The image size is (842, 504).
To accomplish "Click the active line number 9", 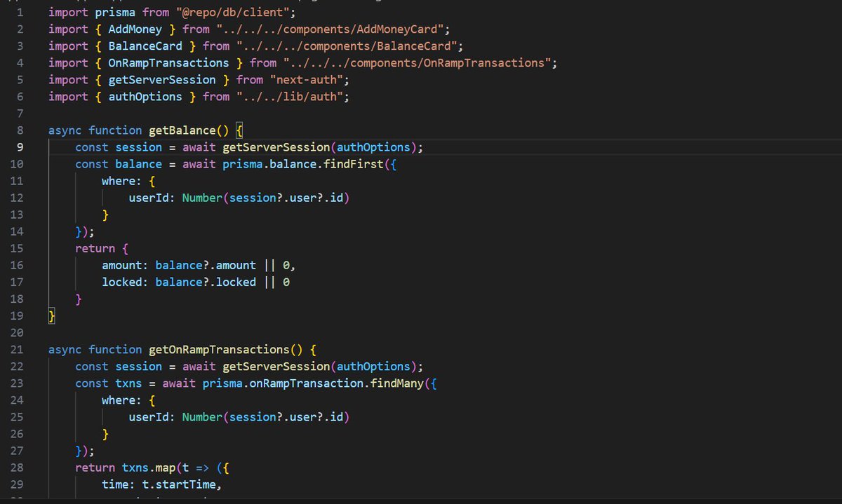I will [x=20, y=147].
